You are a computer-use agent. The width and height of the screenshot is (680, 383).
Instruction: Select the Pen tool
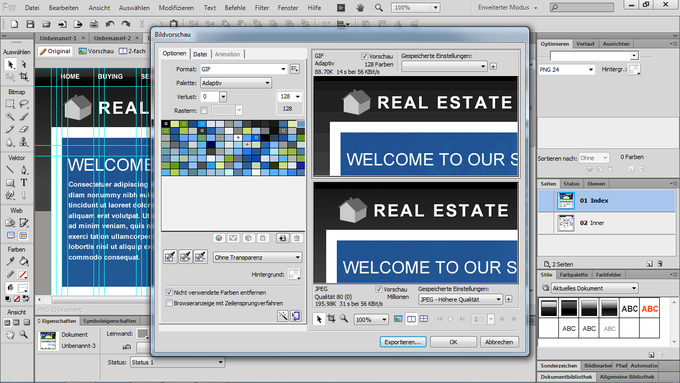23,170
